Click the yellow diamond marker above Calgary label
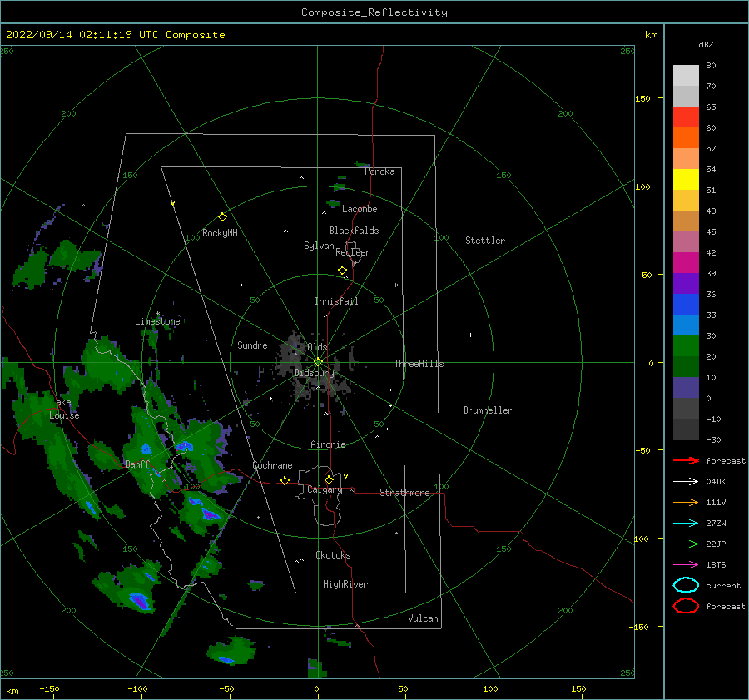749x700 pixels. [x=329, y=479]
